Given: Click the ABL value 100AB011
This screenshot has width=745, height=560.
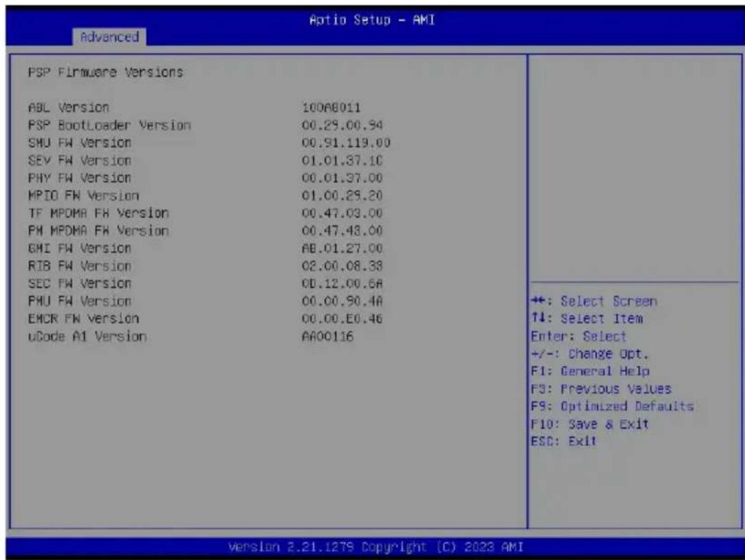Looking at the screenshot, I should 331,108.
